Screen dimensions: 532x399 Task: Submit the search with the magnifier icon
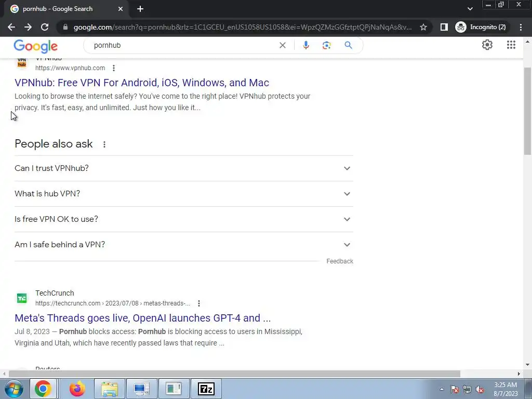pyautogui.click(x=348, y=45)
